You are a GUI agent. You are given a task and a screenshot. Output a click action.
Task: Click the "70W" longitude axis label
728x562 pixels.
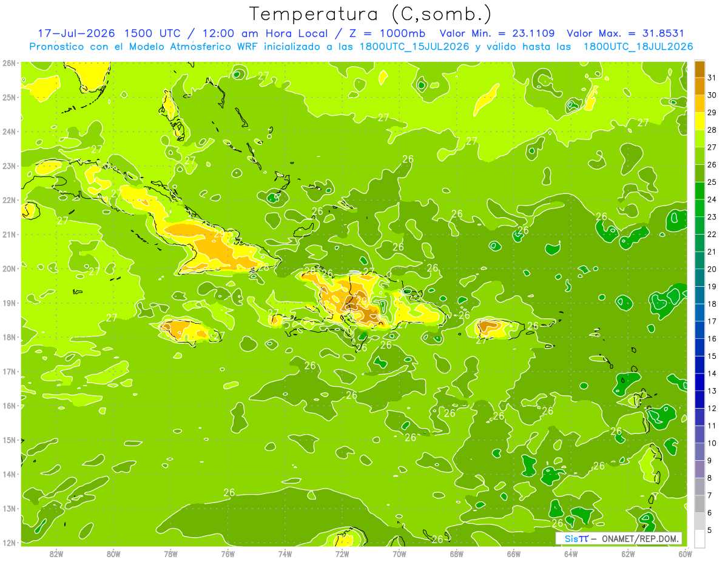(x=399, y=554)
